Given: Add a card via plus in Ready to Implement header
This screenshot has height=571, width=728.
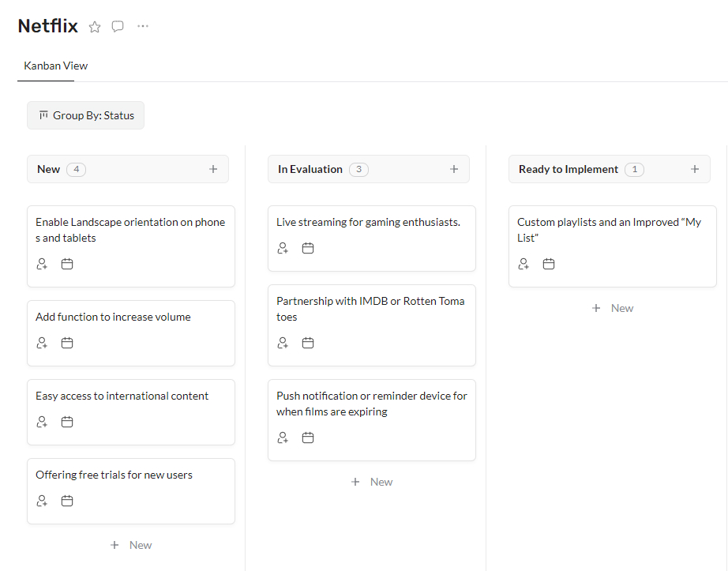Looking at the screenshot, I should point(695,169).
